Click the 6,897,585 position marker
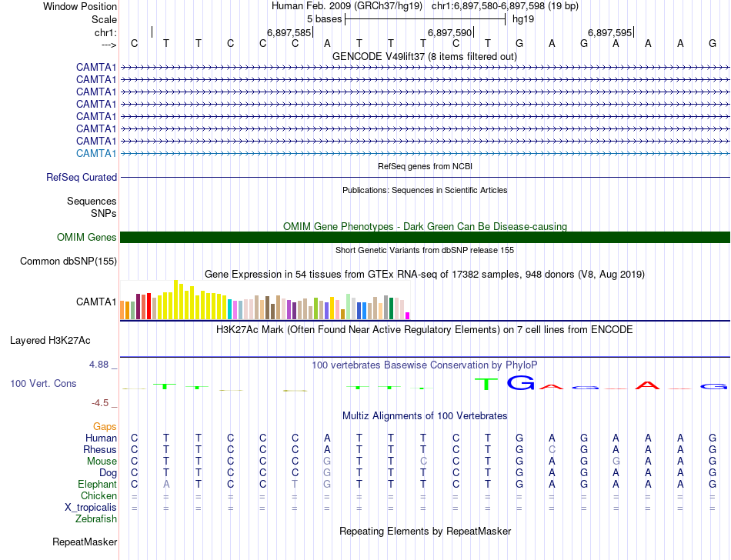 point(289,32)
